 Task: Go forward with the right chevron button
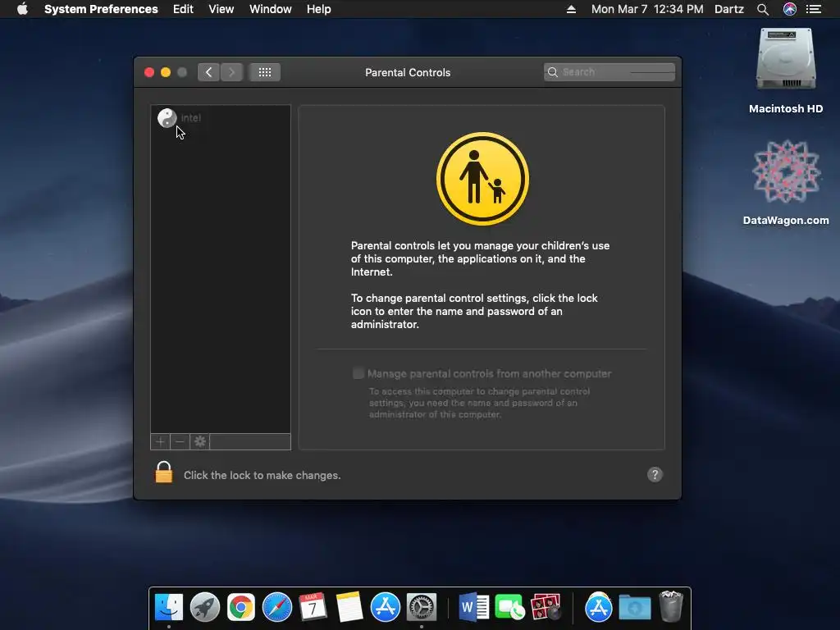(231, 72)
